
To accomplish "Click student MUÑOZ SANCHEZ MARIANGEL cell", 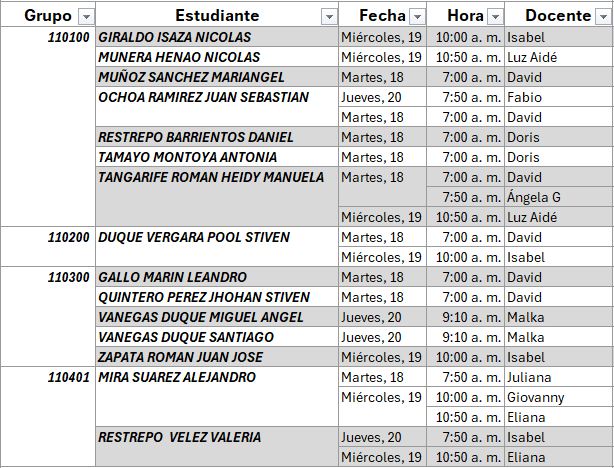I will 191,77.
